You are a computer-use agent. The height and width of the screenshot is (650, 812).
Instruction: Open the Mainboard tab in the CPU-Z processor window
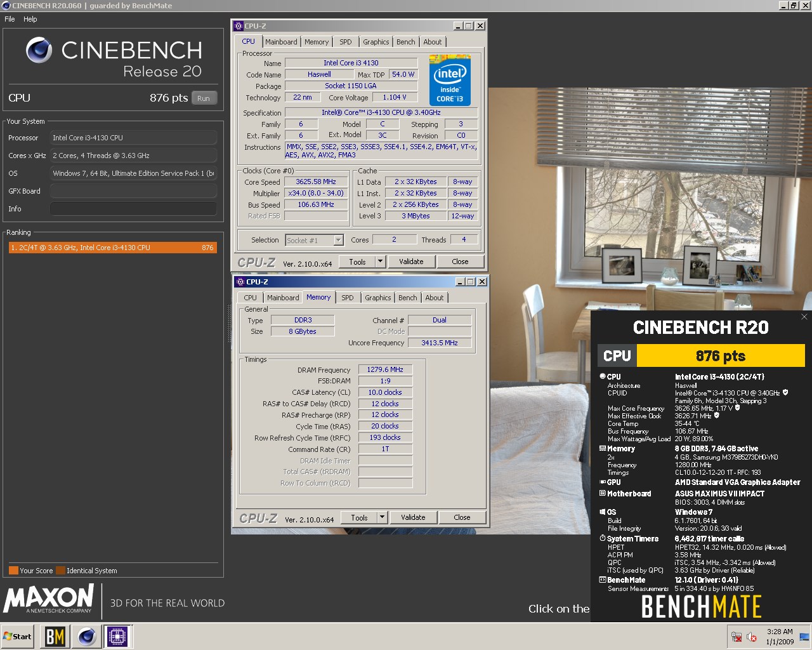click(281, 42)
